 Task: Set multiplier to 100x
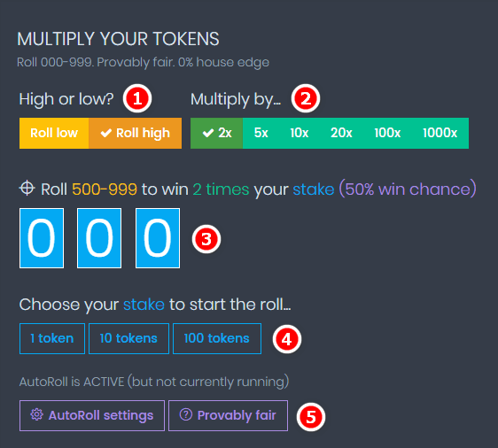[x=387, y=134]
